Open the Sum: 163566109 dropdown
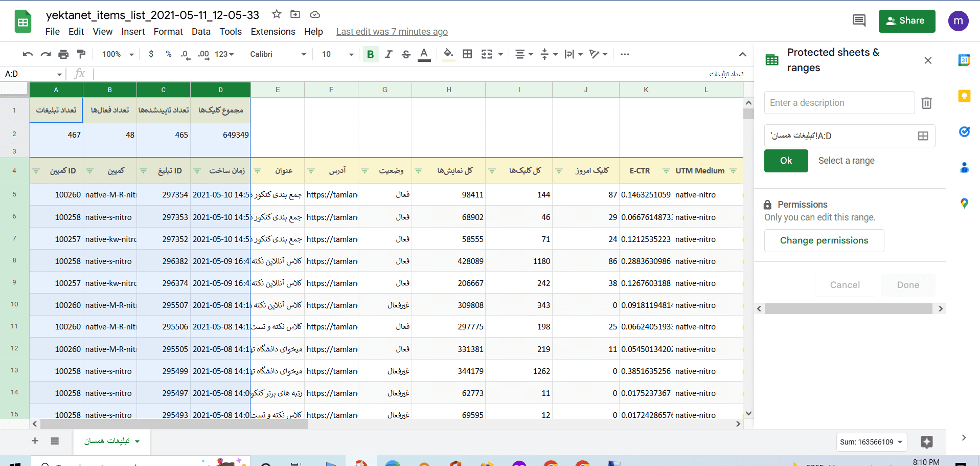 pos(871,442)
